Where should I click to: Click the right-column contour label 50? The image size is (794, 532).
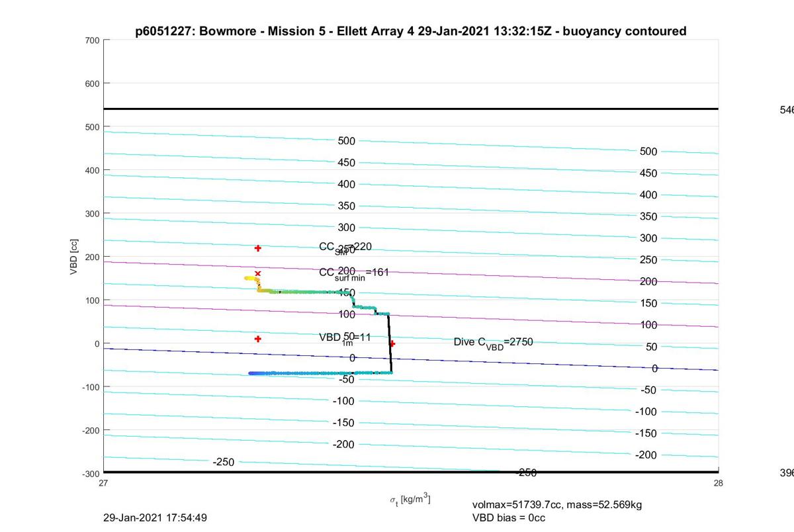(651, 347)
